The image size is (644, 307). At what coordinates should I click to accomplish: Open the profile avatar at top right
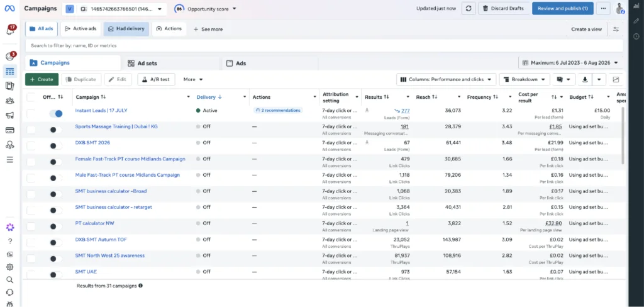(x=619, y=8)
